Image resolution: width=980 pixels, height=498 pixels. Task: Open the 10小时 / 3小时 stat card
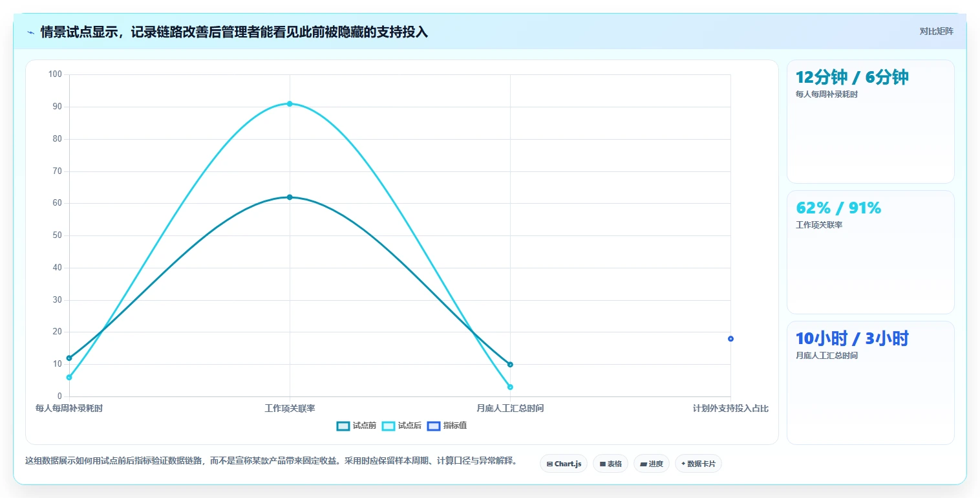pos(870,383)
